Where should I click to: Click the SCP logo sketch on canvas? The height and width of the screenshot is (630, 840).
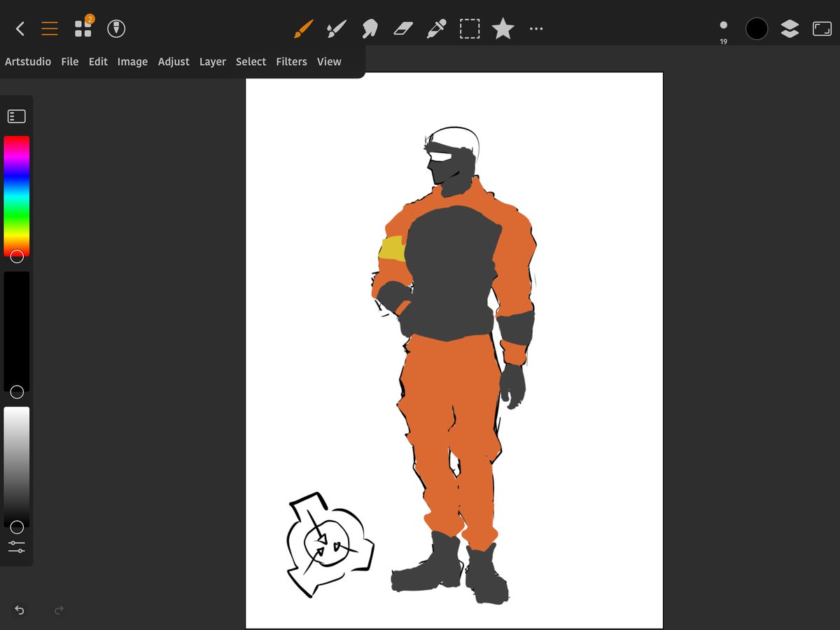pos(330,545)
